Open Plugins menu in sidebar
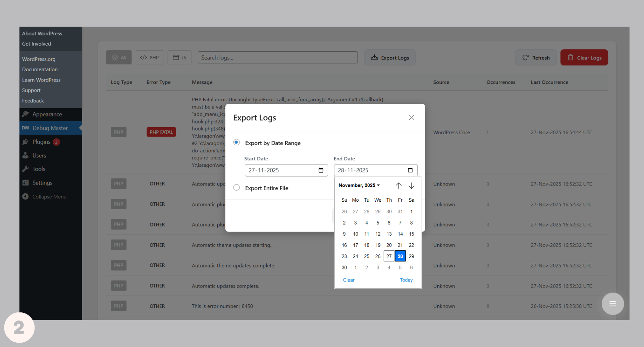Screen dimensions: 644x347 coord(51,142)
